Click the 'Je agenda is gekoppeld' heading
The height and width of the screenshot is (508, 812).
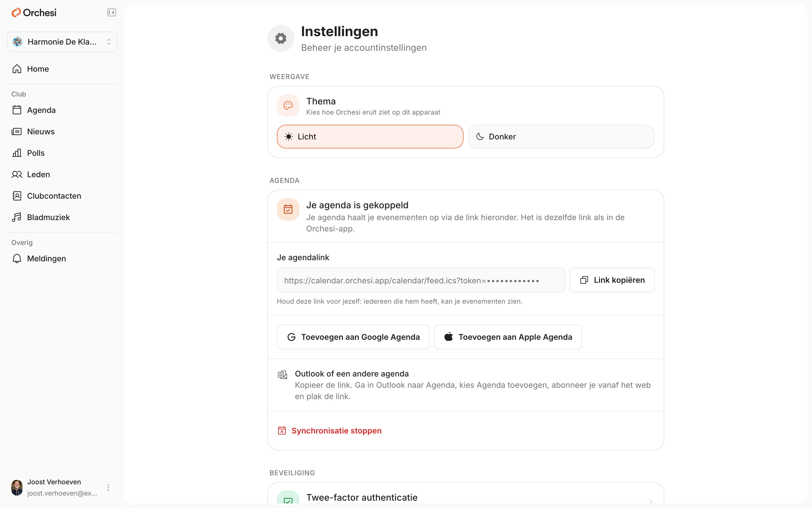[357, 205]
